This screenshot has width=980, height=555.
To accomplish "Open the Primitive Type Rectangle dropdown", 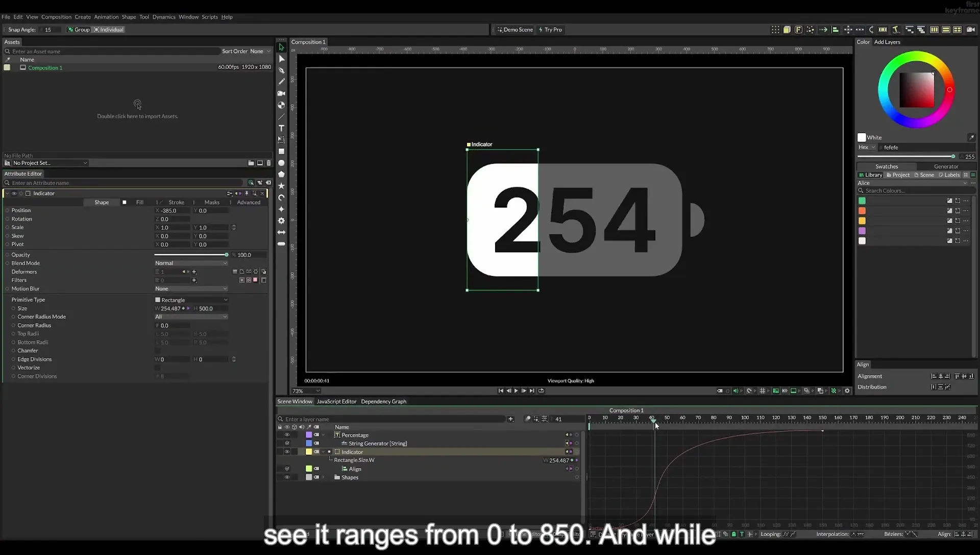I will (x=191, y=300).
